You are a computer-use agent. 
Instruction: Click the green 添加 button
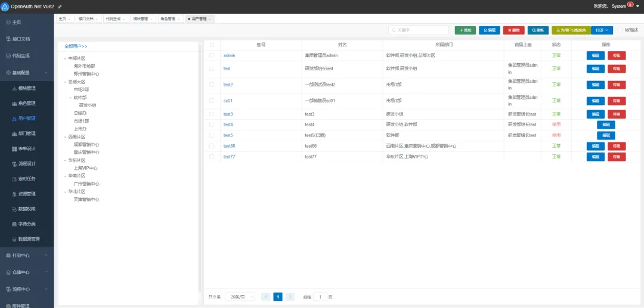[x=465, y=30]
